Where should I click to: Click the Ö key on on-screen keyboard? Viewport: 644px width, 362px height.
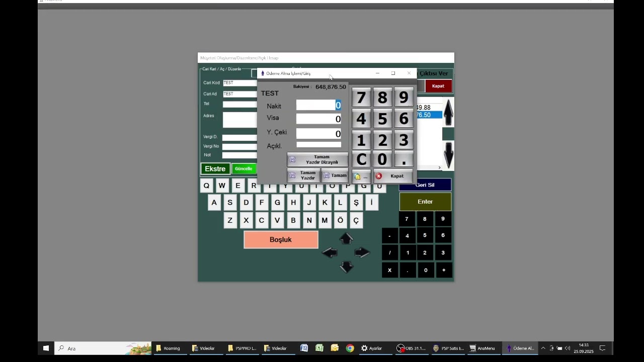[x=340, y=220]
